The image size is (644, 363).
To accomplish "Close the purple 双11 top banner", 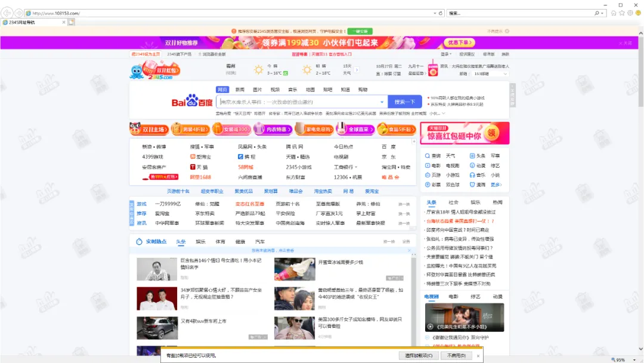I will [x=626, y=43].
